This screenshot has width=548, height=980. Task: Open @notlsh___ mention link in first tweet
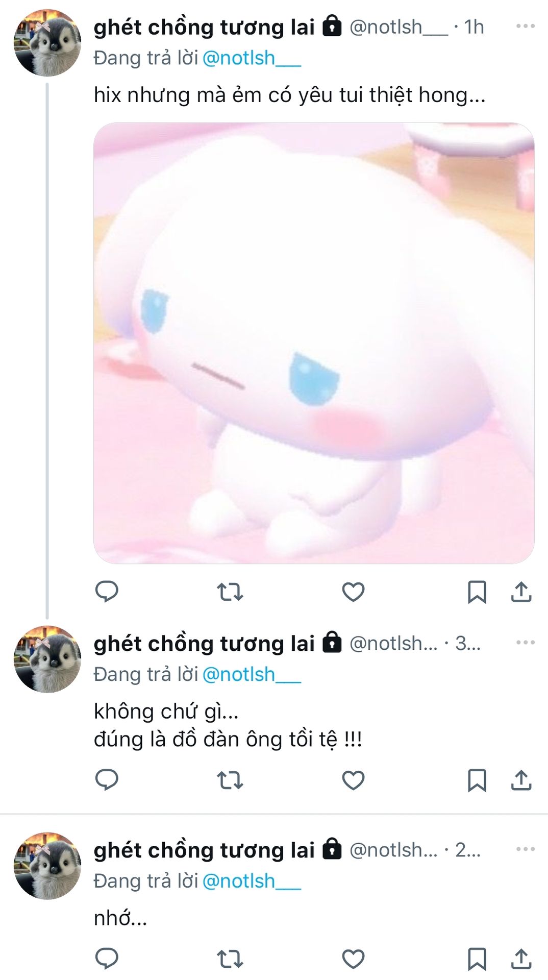tap(252, 58)
